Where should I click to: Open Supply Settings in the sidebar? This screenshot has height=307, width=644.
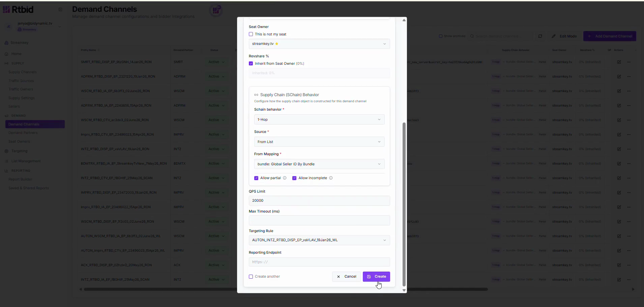click(x=21, y=98)
